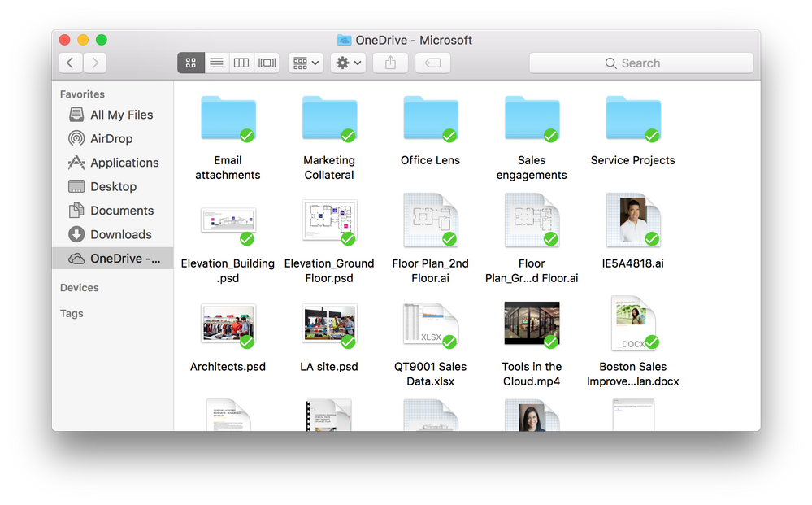This screenshot has height=505, width=812.
Task: Click the LA site.psd file name
Action: [329, 367]
